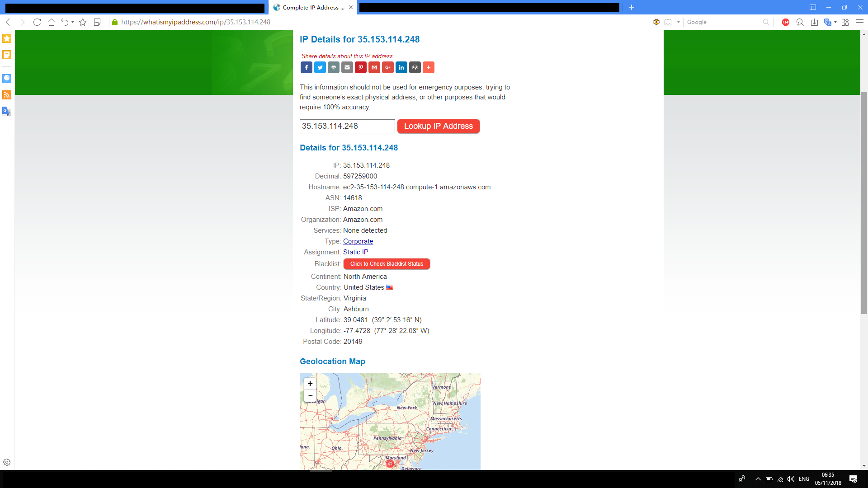The height and width of the screenshot is (488, 868).
Task: Click to Check Blacklist Status
Action: (387, 264)
